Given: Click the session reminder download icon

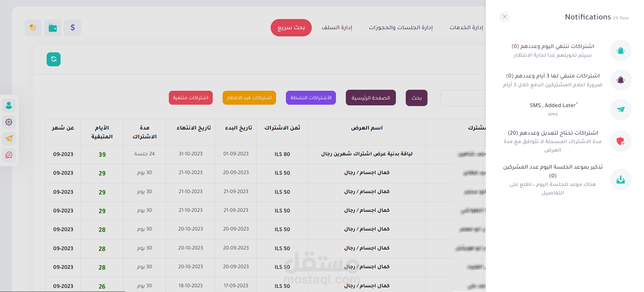Looking at the screenshot, I should pyautogui.click(x=621, y=179).
